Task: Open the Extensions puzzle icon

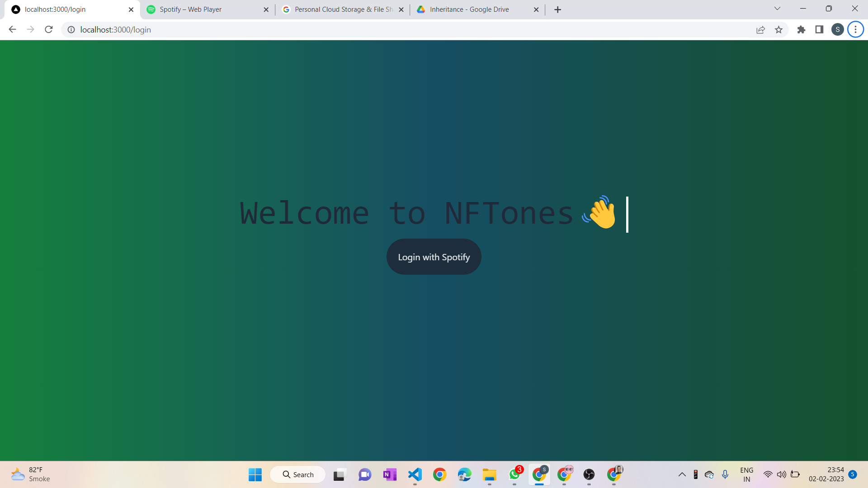Action: pyautogui.click(x=801, y=30)
